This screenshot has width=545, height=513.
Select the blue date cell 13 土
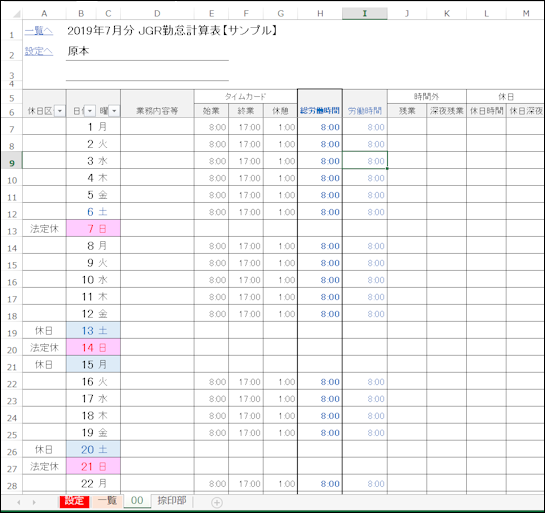click(x=93, y=330)
